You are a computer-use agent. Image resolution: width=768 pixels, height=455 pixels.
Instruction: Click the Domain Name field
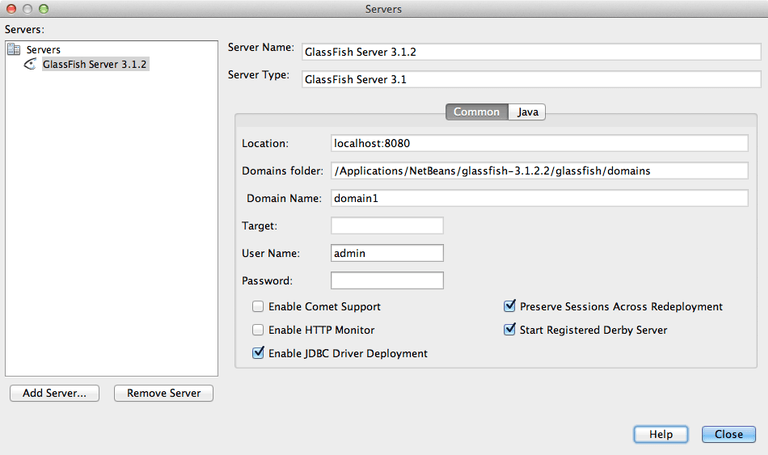(539, 198)
